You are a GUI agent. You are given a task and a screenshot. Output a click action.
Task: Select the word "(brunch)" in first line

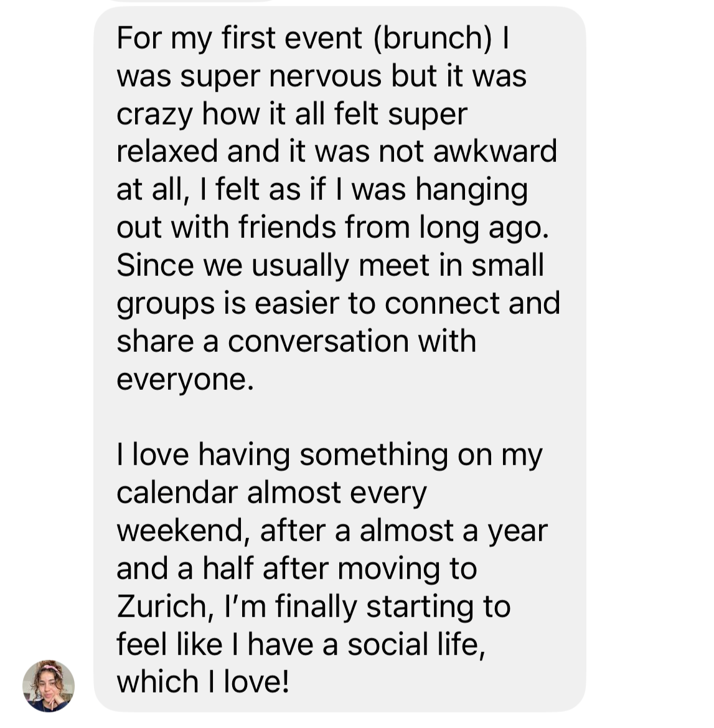432,37
